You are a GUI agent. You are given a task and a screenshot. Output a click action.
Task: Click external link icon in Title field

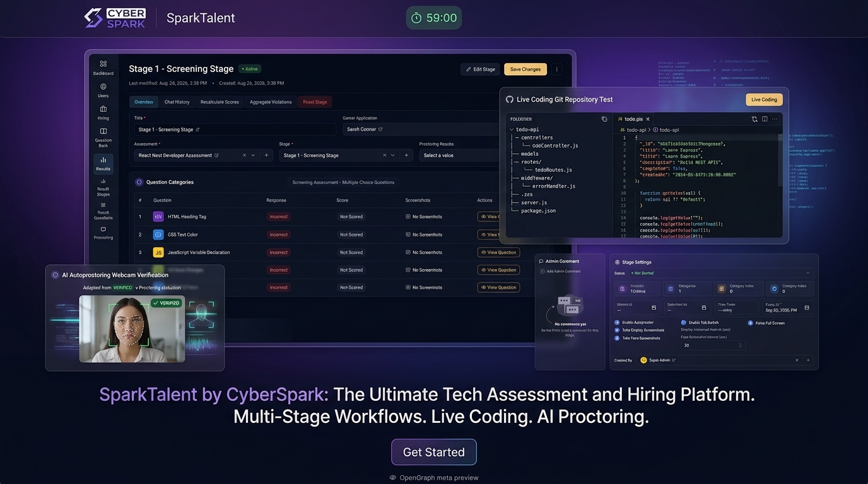[197, 129]
